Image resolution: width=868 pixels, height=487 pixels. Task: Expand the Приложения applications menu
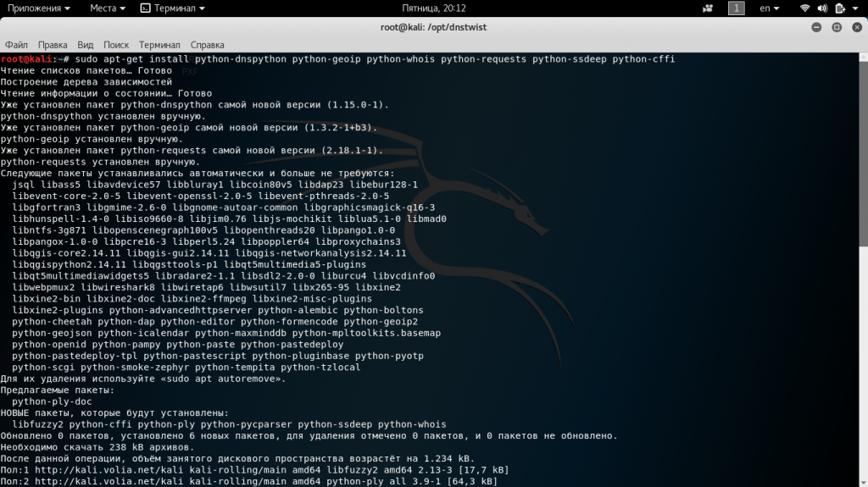coord(39,8)
